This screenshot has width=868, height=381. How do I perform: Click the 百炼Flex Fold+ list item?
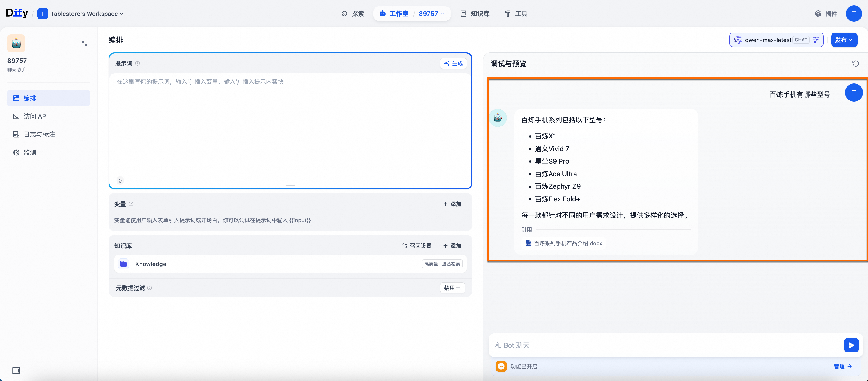(557, 199)
